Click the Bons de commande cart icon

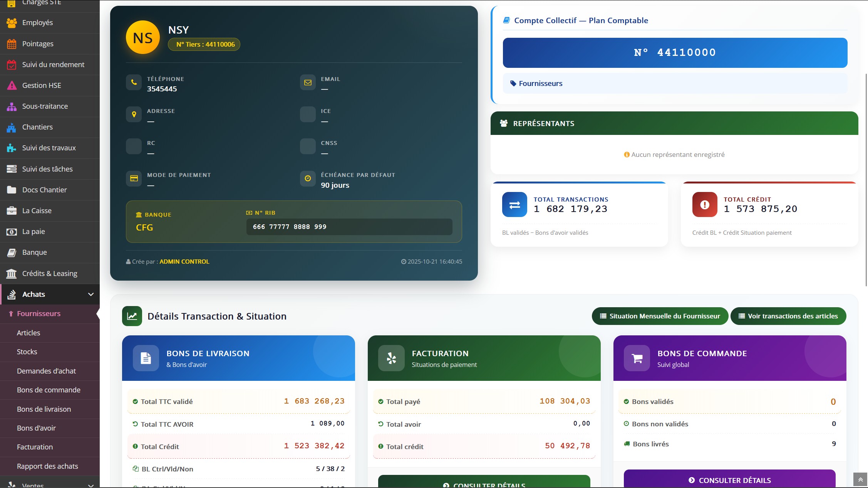(x=637, y=358)
